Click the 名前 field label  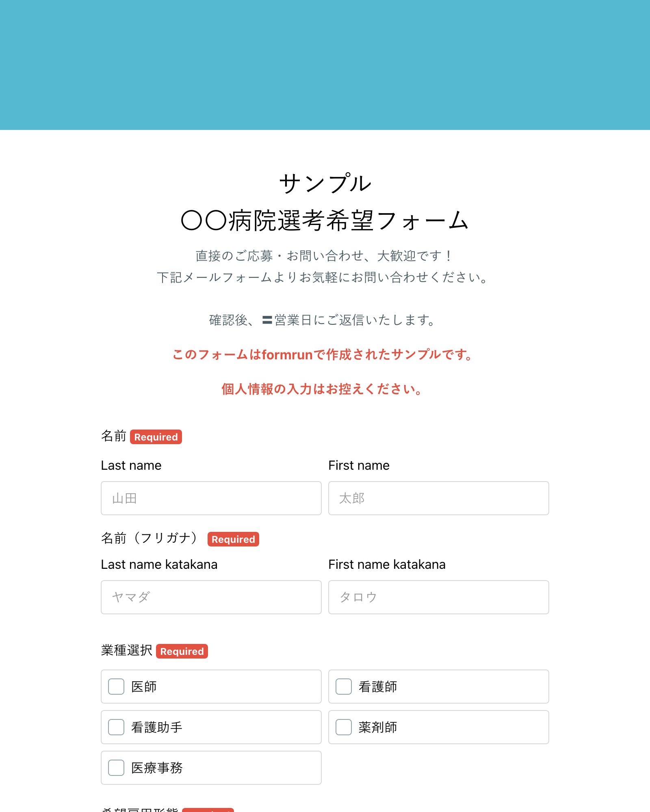(114, 437)
